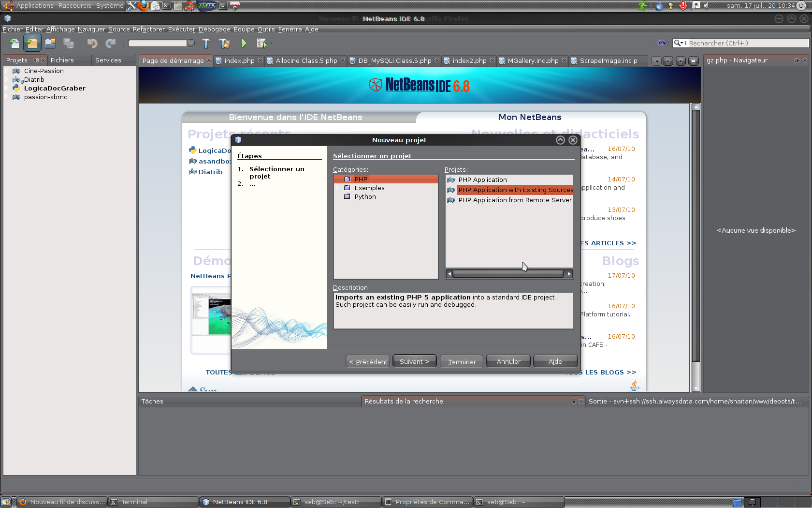
Task: Click the New File toolbar icon
Action: 14,44
